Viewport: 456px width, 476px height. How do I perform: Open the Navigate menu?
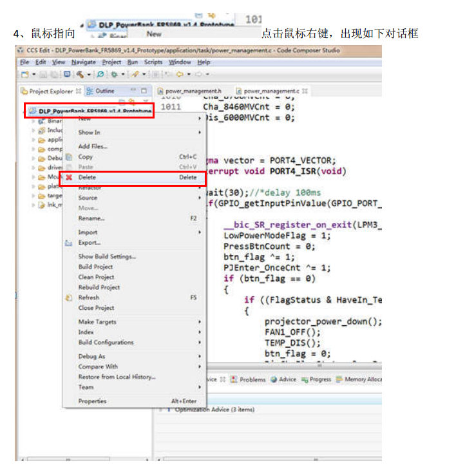coord(84,62)
